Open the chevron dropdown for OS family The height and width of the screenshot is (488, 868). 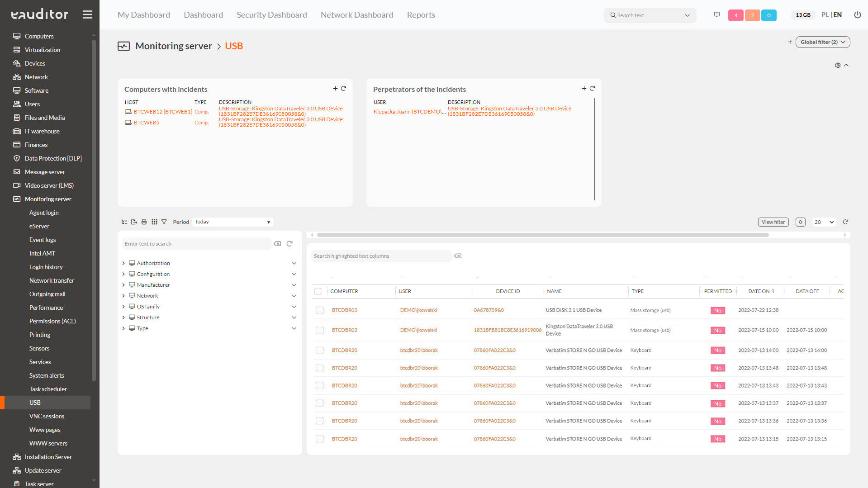[294, 307]
